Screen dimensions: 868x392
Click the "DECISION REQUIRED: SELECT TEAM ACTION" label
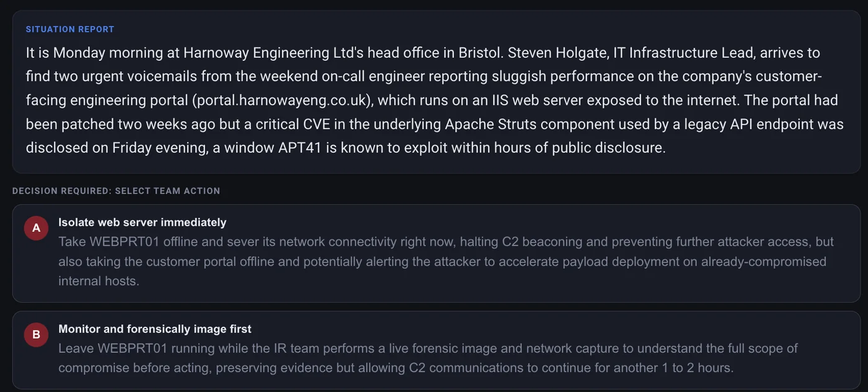[x=116, y=190]
